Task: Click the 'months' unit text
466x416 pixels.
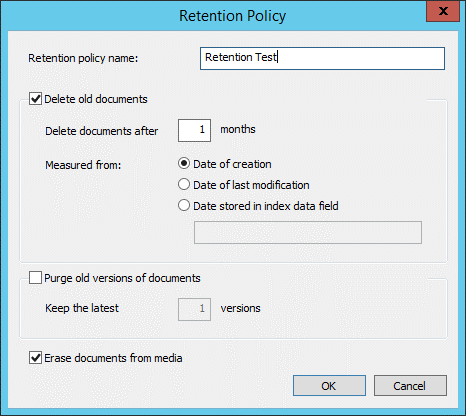Action: (238, 129)
